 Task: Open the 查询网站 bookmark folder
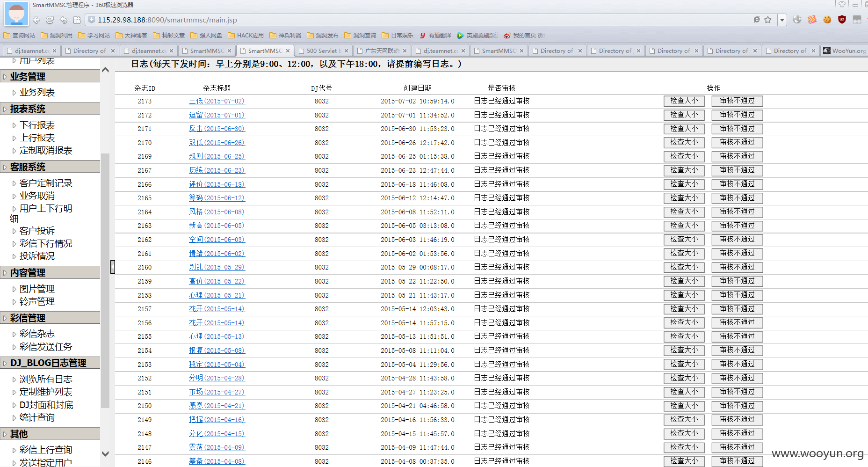pos(19,36)
